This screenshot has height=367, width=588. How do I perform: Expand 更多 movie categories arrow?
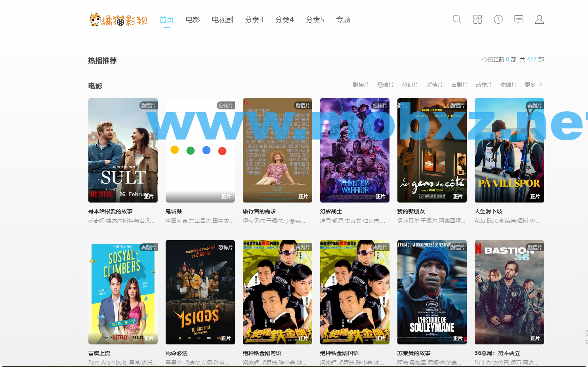(534, 85)
